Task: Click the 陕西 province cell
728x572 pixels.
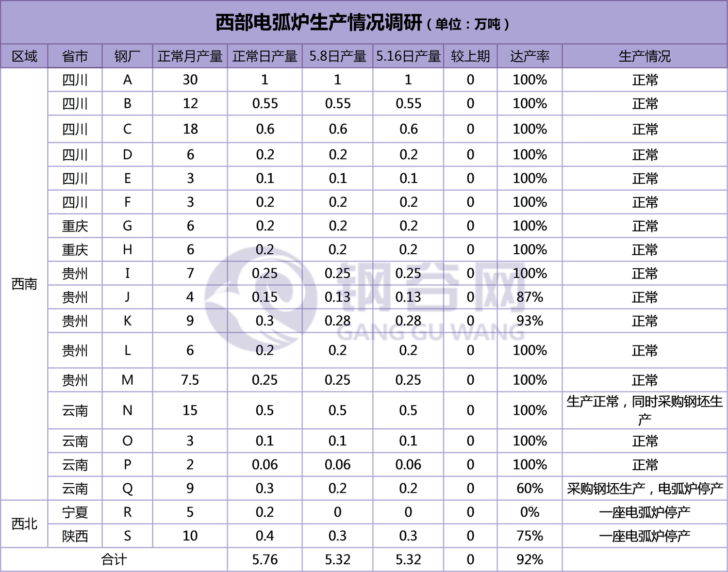Action: pyautogui.click(x=75, y=536)
